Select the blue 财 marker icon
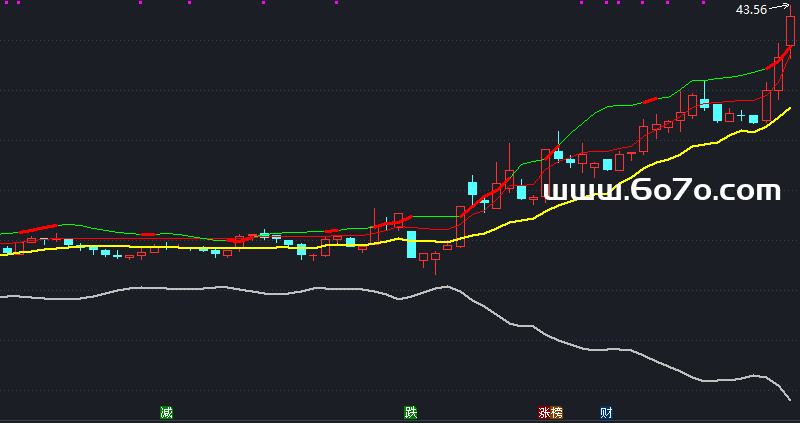 [606, 412]
